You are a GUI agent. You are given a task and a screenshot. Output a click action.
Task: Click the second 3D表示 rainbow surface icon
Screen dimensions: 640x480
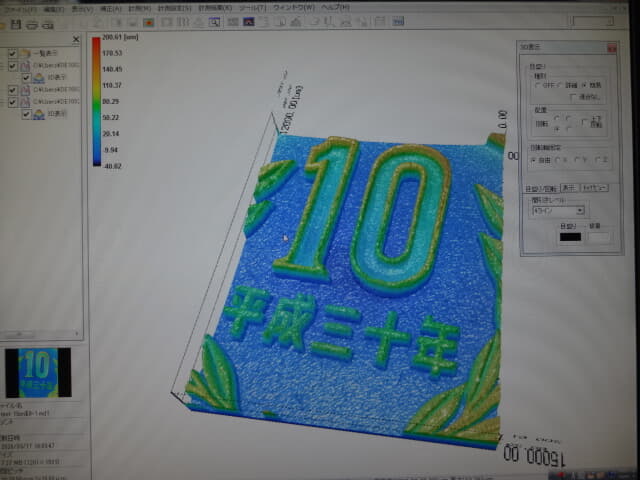click(x=39, y=114)
